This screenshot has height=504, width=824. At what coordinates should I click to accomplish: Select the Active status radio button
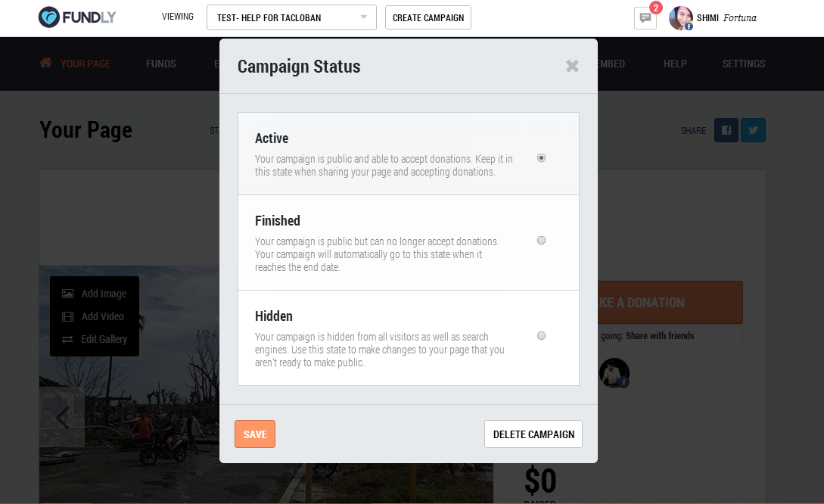tap(541, 158)
